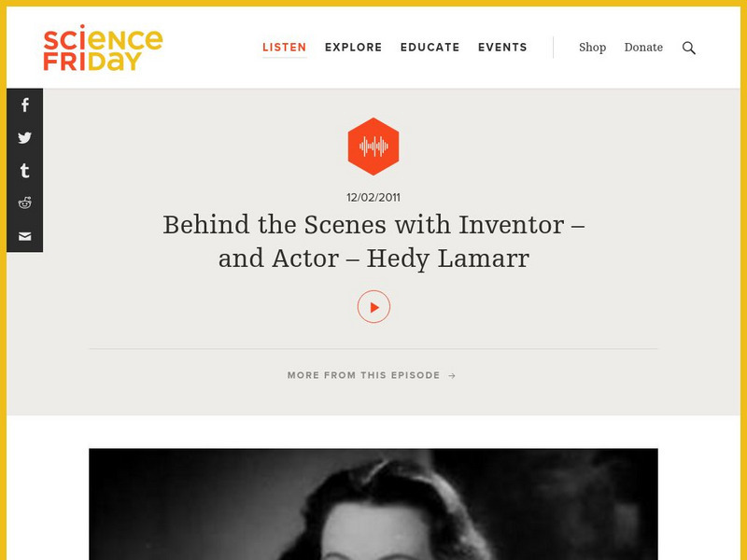The width and height of the screenshot is (747, 560).
Task: Visit the Shop page
Action: [x=593, y=48]
